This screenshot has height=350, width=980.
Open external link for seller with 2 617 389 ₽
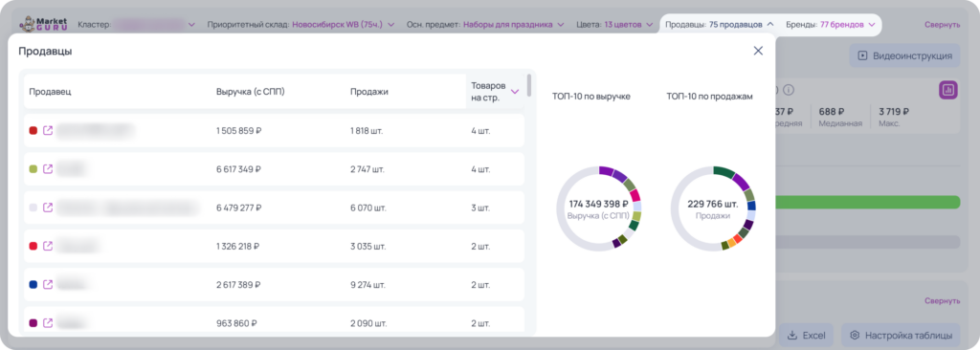pyautogui.click(x=48, y=284)
